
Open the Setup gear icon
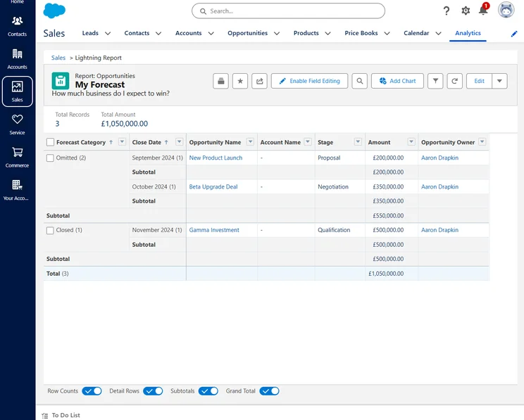(x=466, y=11)
